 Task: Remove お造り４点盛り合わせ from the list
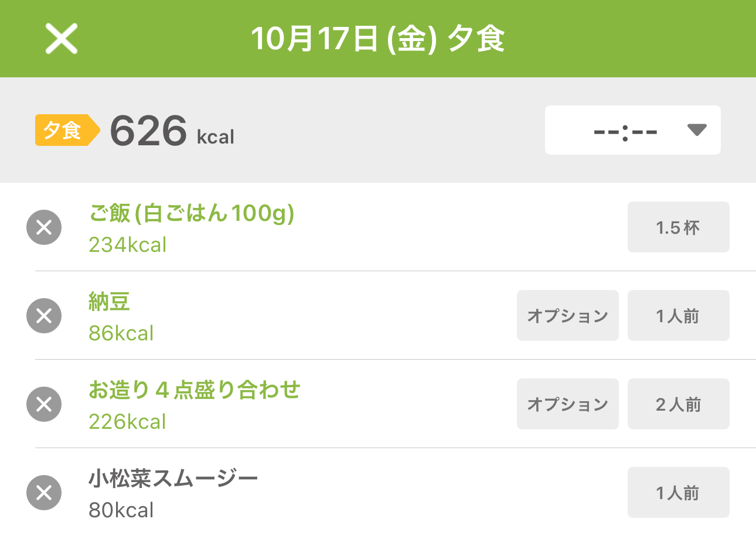(x=44, y=404)
